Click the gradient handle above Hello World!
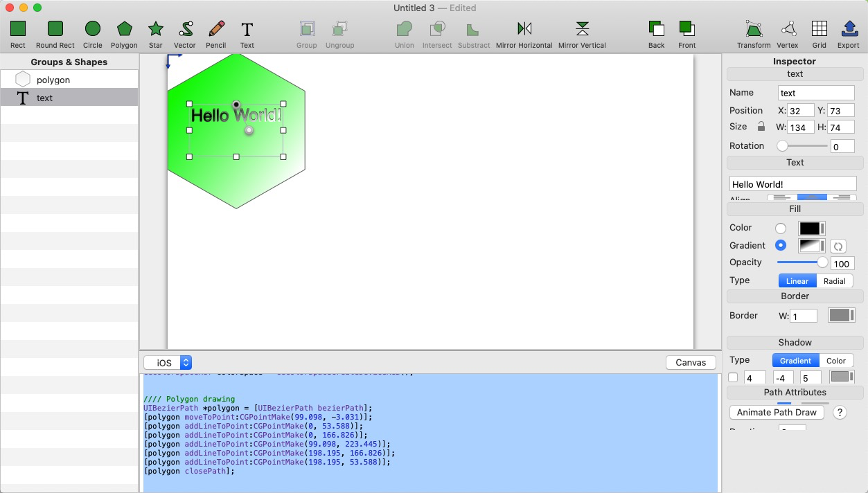868x493 pixels. point(236,105)
